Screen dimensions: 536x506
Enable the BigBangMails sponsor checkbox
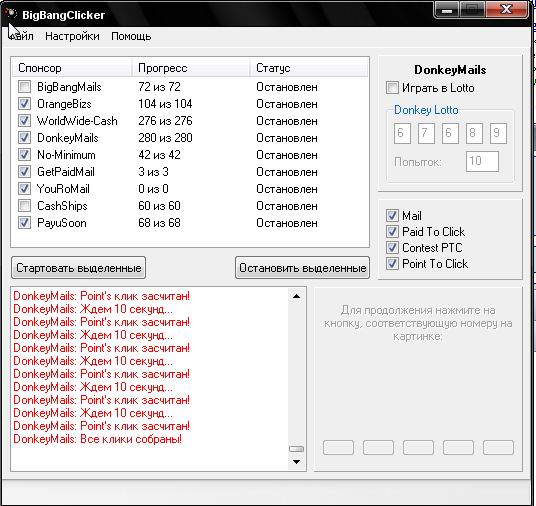pyautogui.click(x=24, y=86)
